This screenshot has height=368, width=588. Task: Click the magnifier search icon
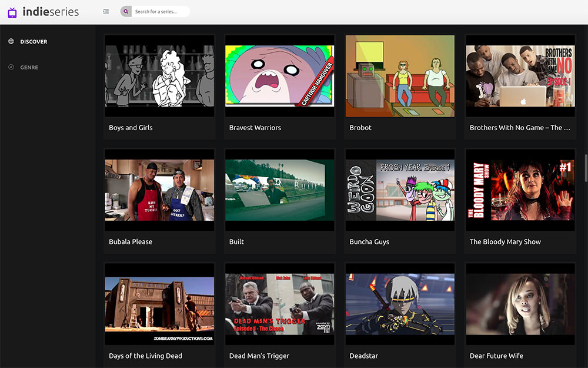(126, 12)
